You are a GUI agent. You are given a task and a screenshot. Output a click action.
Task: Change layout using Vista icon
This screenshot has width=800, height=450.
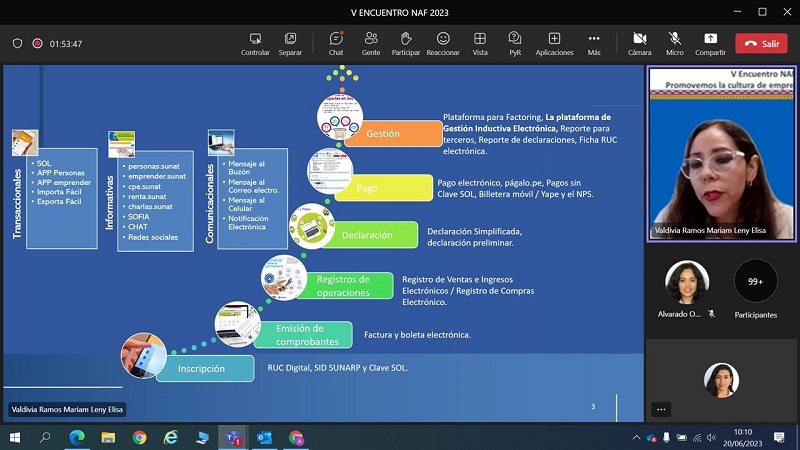[x=480, y=43]
